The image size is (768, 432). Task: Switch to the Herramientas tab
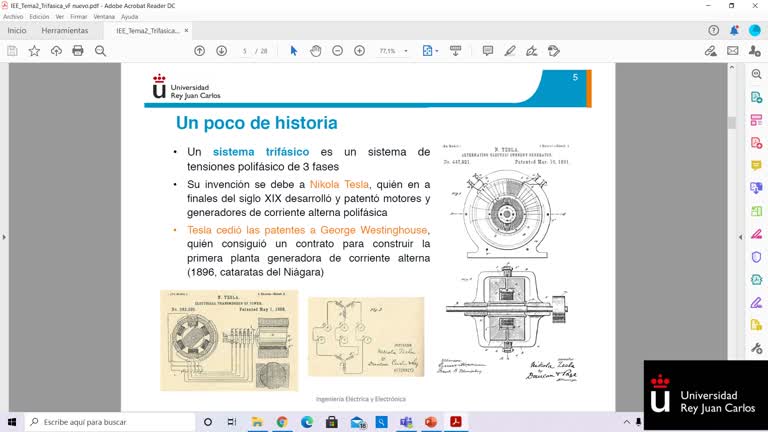click(x=65, y=30)
